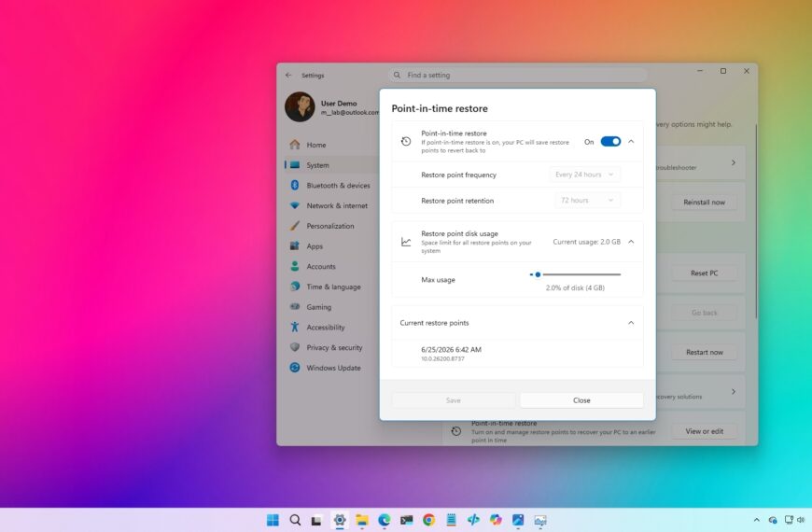
Task: Click the Home house icon
Action: (295, 145)
